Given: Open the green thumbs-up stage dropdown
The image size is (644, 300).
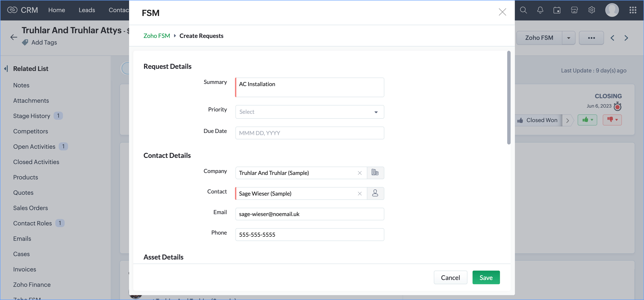Looking at the screenshot, I should (587, 120).
